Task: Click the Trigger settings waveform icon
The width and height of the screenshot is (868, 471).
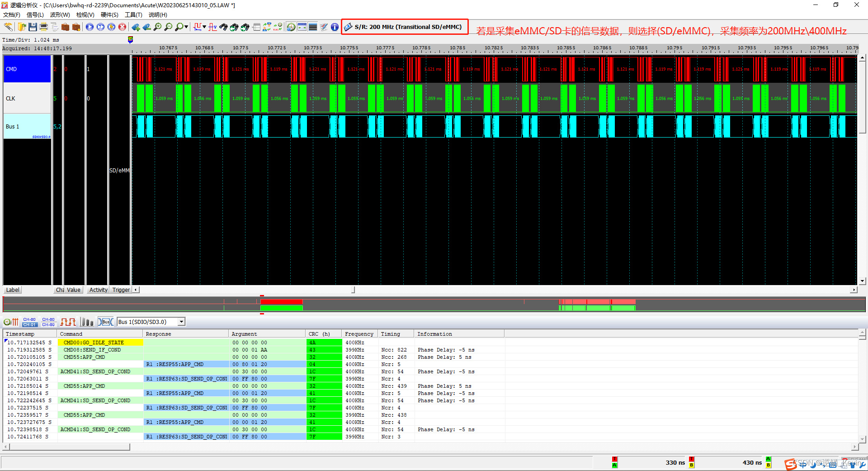Action: (198, 27)
